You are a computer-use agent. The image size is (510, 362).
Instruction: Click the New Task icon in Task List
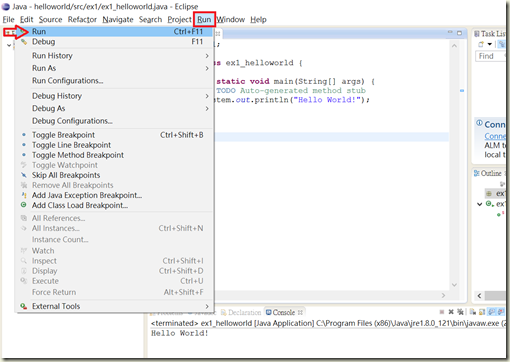tap(481, 44)
